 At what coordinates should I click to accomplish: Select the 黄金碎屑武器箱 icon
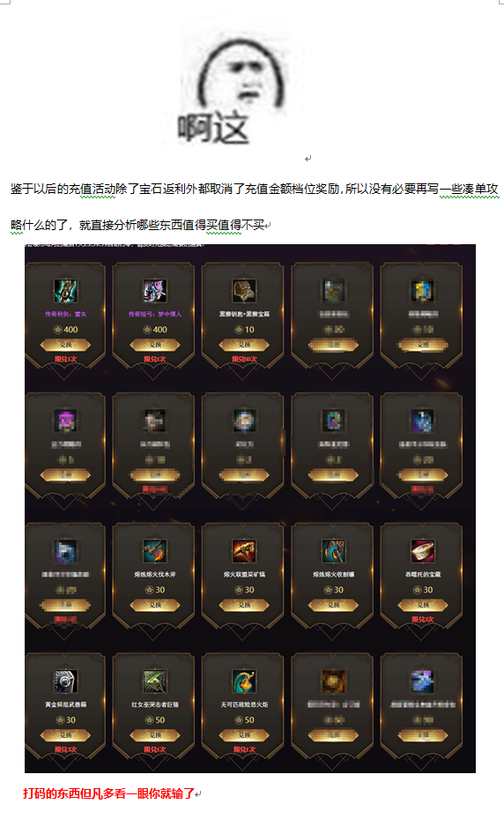pos(66,681)
